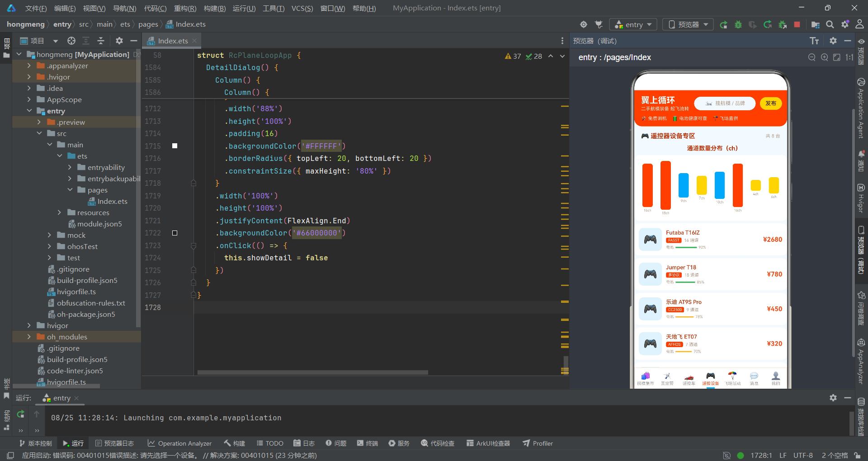The width and height of the screenshot is (868, 461).
Task: Open IDE settings gear with purple dot
Action: (845, 24)
